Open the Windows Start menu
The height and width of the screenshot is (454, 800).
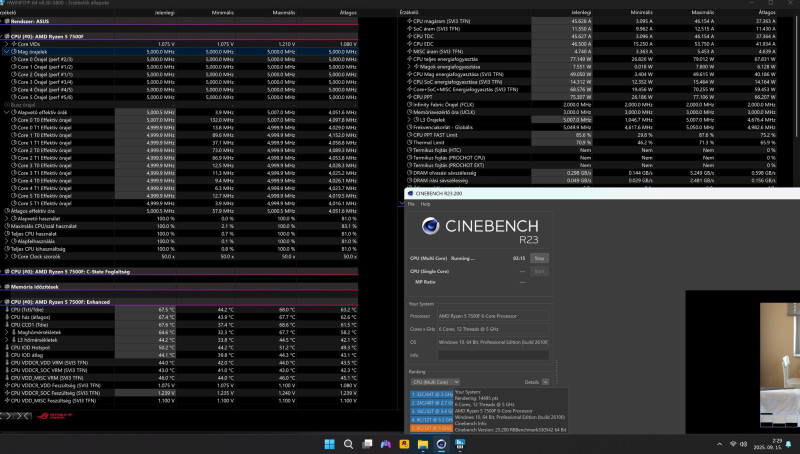pos(330,444)
